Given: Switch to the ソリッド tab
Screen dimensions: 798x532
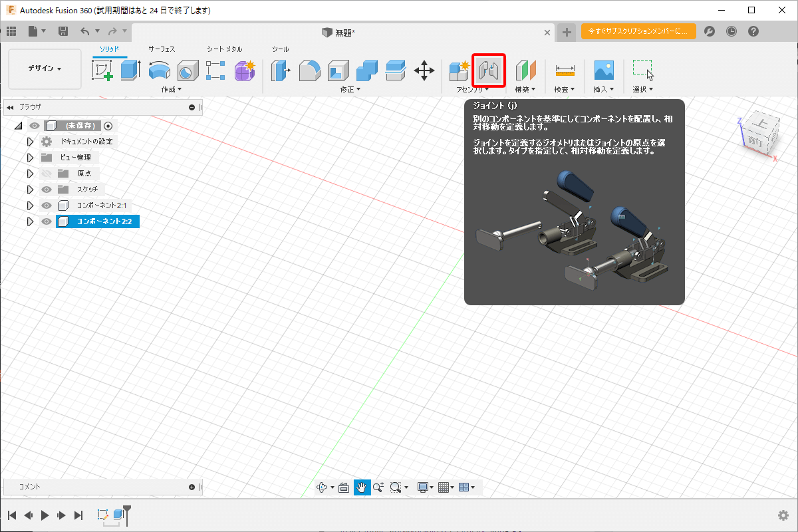Looking at the screenshot, I should point(109,49).
